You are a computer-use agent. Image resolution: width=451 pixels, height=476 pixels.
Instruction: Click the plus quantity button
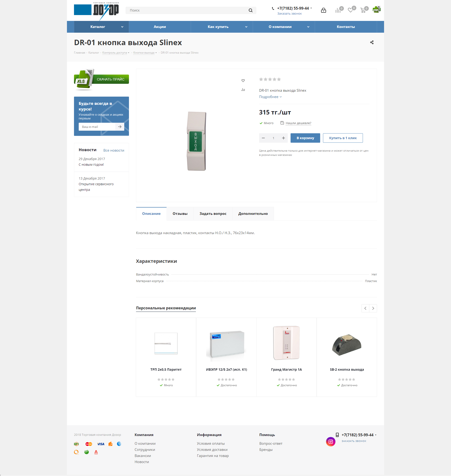(284, 138)
